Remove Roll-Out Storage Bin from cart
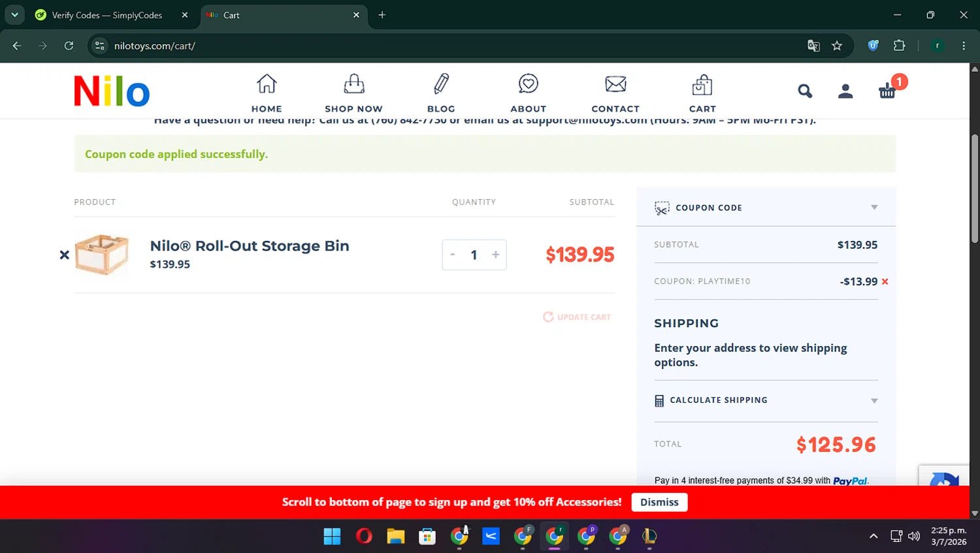 coord(64,255)
